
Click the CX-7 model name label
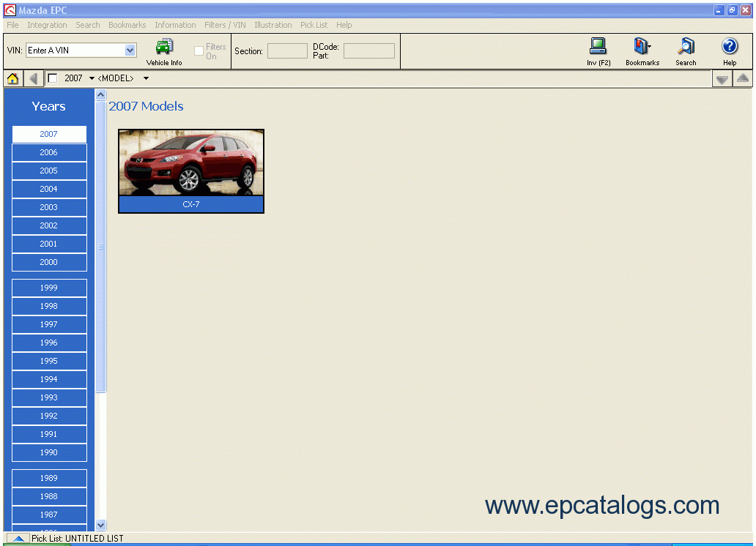(x=191, y=204)
